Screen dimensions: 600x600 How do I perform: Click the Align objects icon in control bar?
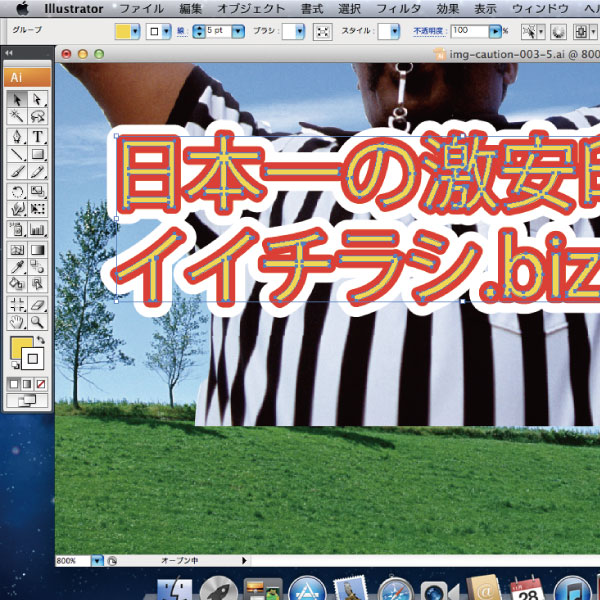pyautogui.click(x=581, y=32)
